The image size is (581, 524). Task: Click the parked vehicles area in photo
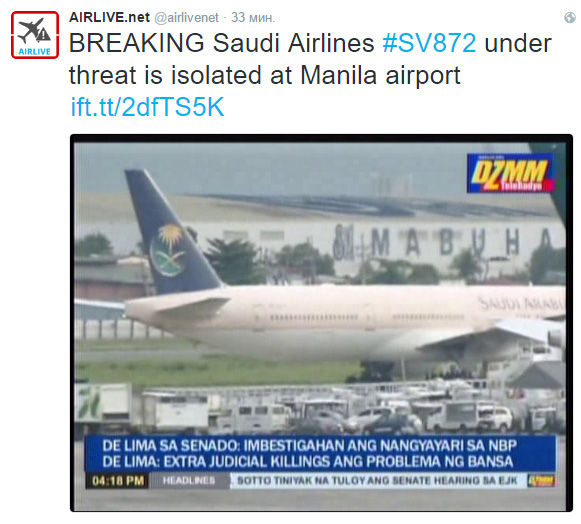pyautogui.click(x=321, y=409)
